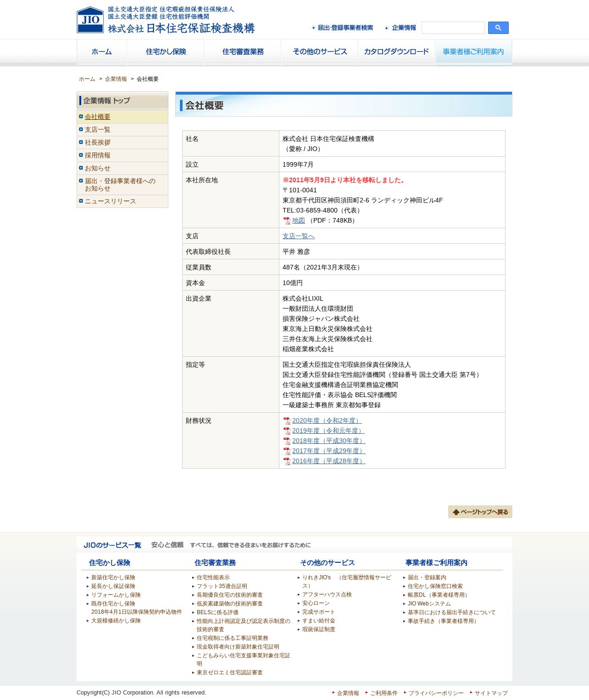Click the 事業者様ご利用案内 footer heading
589x700 pixels.
point(436,563)
